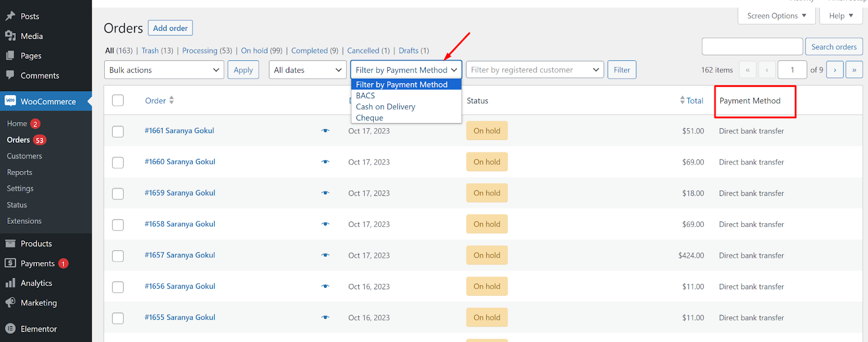868x342 pixels.
Task: Open the Products archive icon
Action: (x=10, y=244)
